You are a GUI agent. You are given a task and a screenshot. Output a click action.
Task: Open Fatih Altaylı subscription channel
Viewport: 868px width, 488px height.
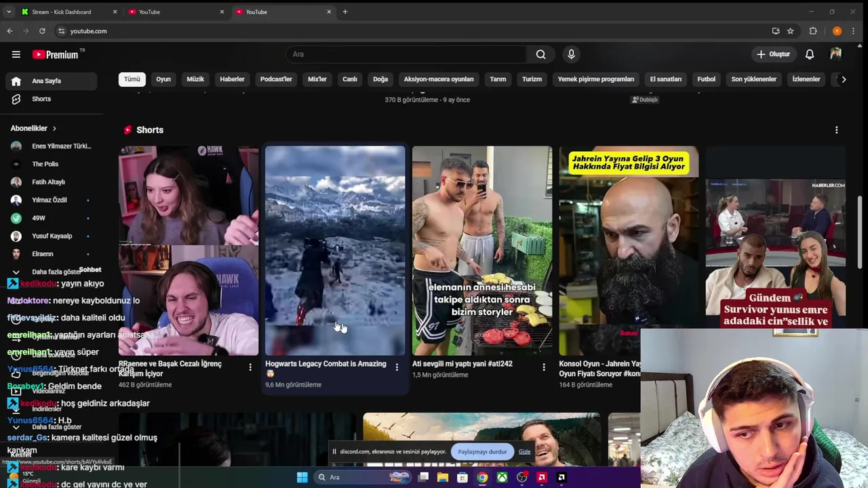click(53, 182)
